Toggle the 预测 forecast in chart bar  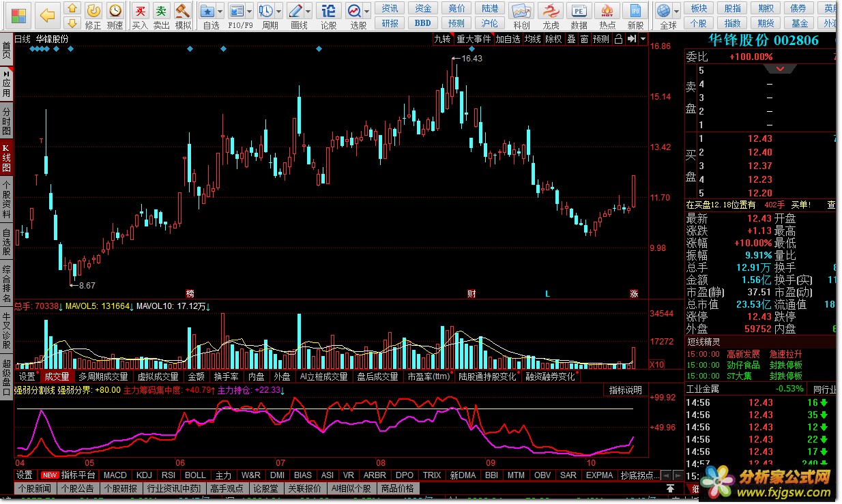601,40
